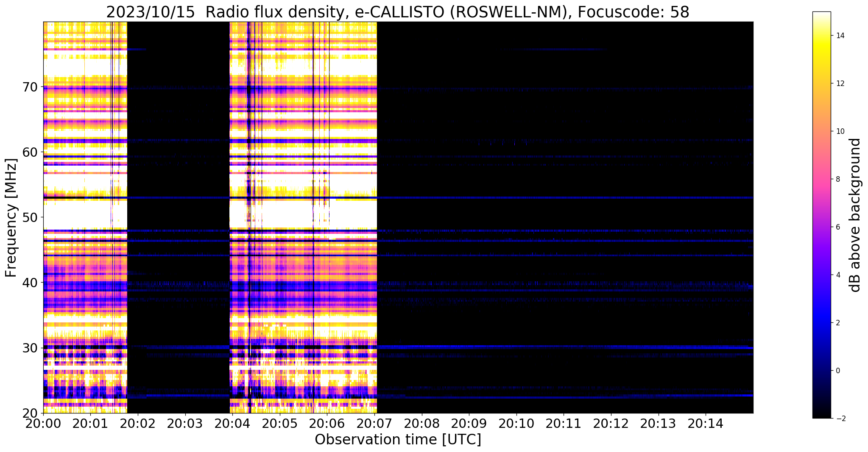Click the 'dB above background' colorbar label
868x452 pixels.
point(856,215)
